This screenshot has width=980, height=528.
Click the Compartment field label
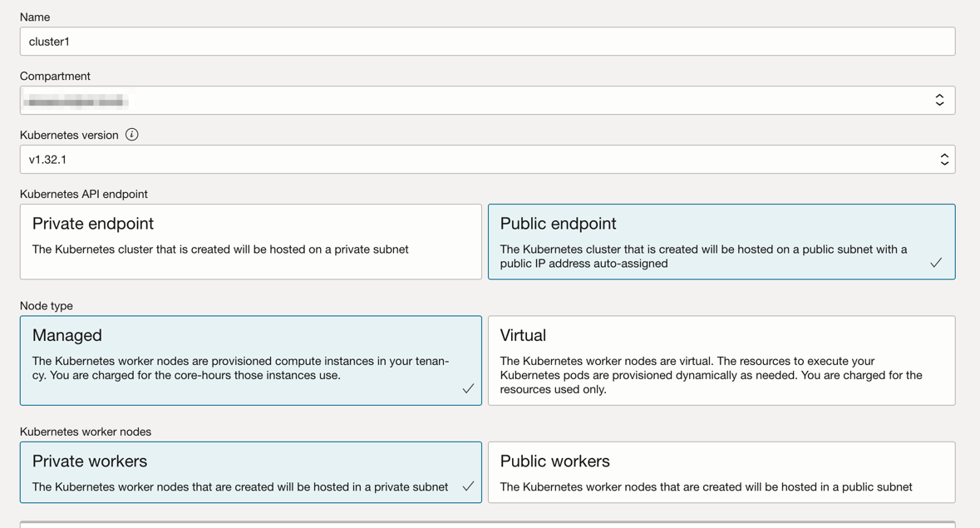click(x=55, y=76)
